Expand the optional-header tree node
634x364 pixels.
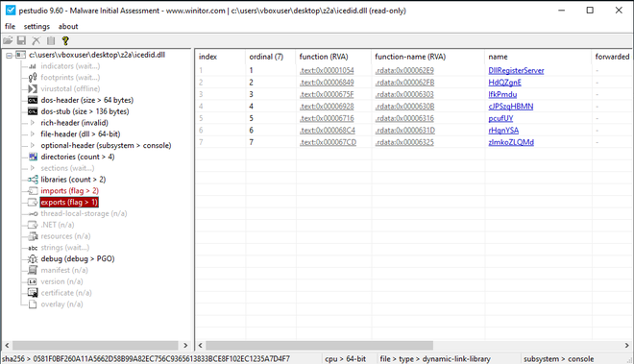(33, 145)
